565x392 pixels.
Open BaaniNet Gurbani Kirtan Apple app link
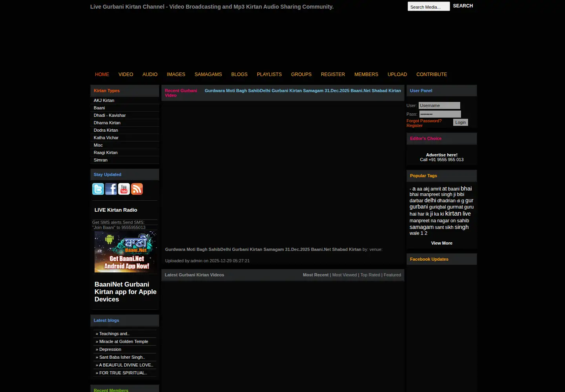coord(126,292)
